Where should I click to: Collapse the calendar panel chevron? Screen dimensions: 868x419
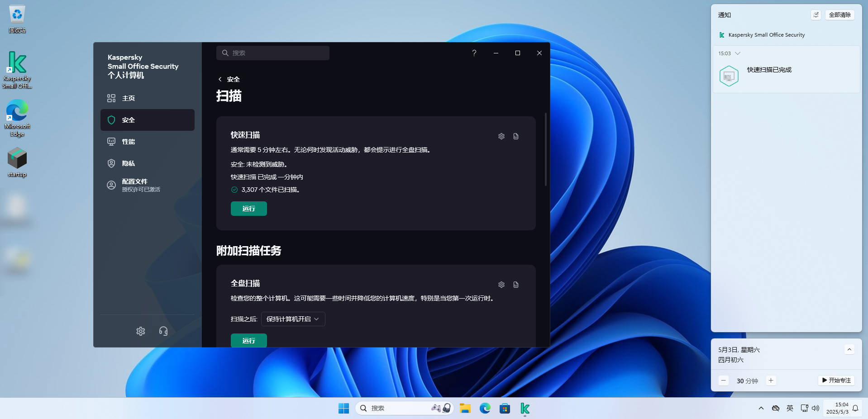(x=849, y=349)
